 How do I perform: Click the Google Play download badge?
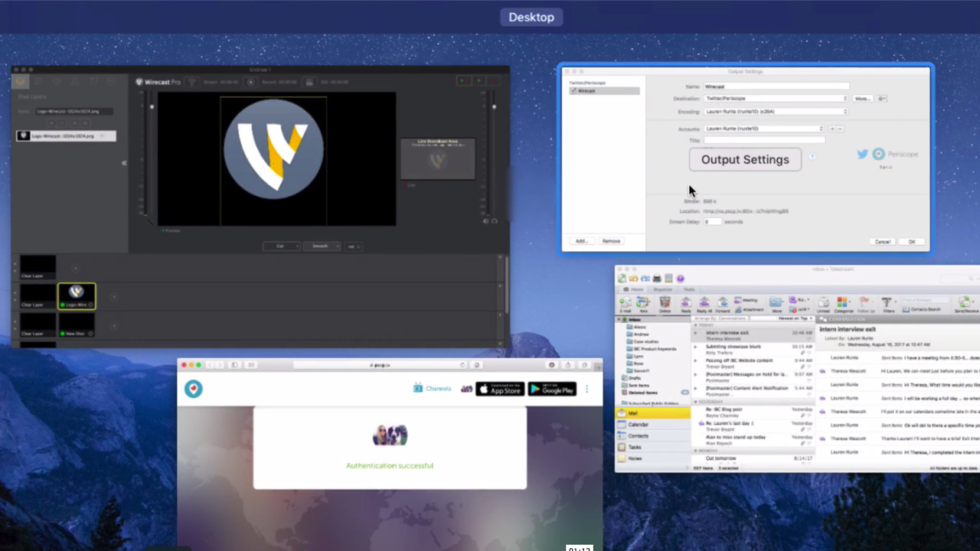point(552,389)
